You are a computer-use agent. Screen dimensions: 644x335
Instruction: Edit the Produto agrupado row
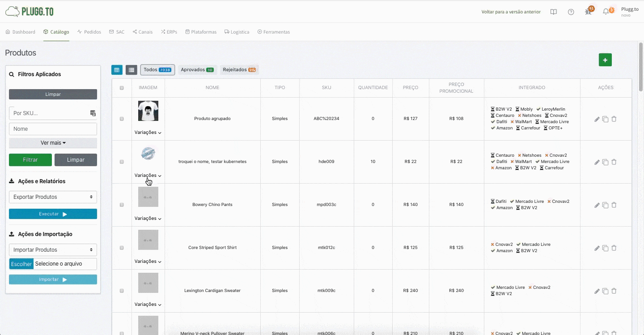tap(597, 119)
